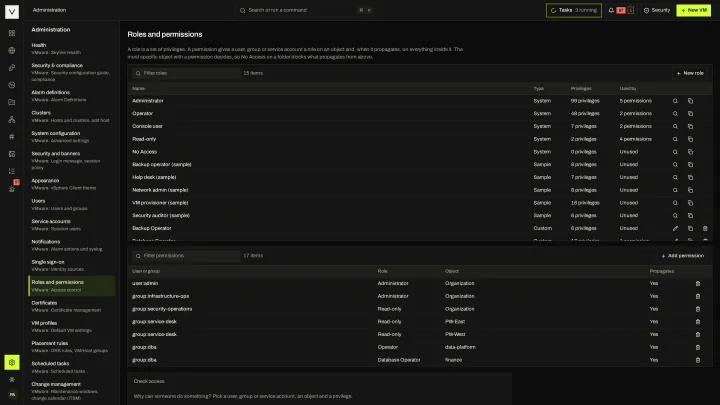Delete the custom Backup Operator role via trash icon
720x405 pixels.
point(705,228)
